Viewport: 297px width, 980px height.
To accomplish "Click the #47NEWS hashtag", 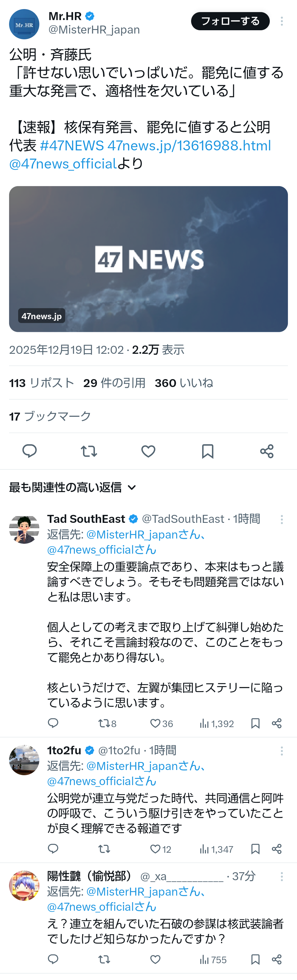I will 71,146.
